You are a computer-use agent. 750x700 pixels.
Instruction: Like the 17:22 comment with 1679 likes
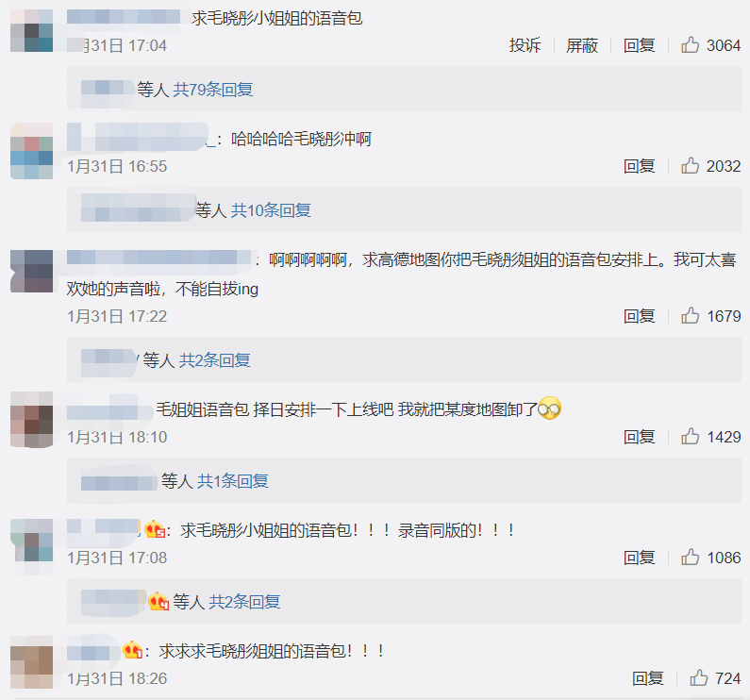coord(691,316)
